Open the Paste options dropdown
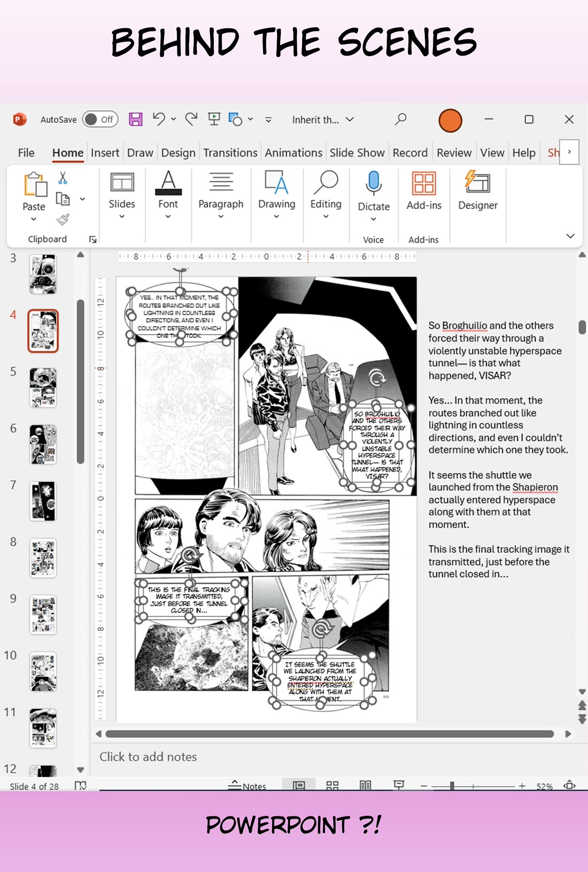Screen dimensions: 588x872 coord(34,219)
